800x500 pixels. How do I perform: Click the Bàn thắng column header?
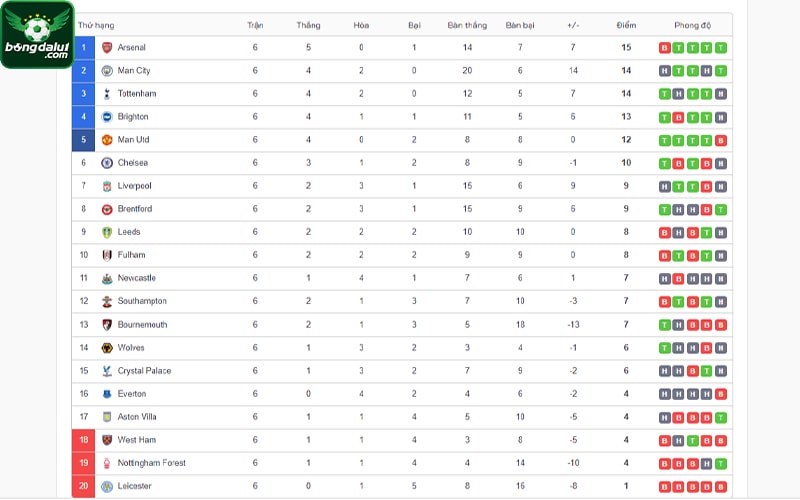467,25
